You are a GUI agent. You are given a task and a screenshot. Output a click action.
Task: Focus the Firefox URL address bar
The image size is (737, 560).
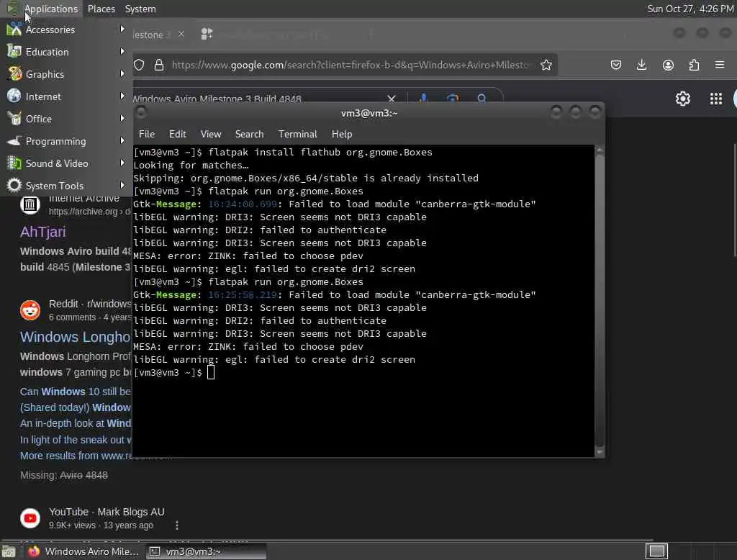(351, 65)
